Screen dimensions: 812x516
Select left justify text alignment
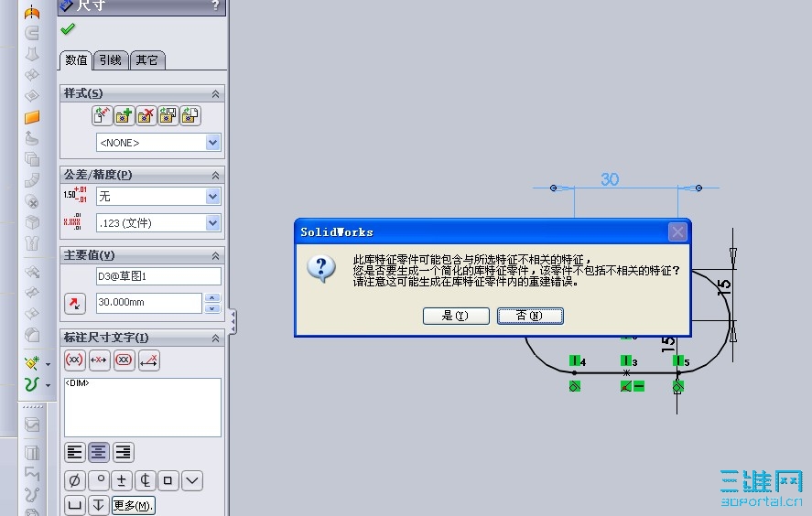pos(74,452)
